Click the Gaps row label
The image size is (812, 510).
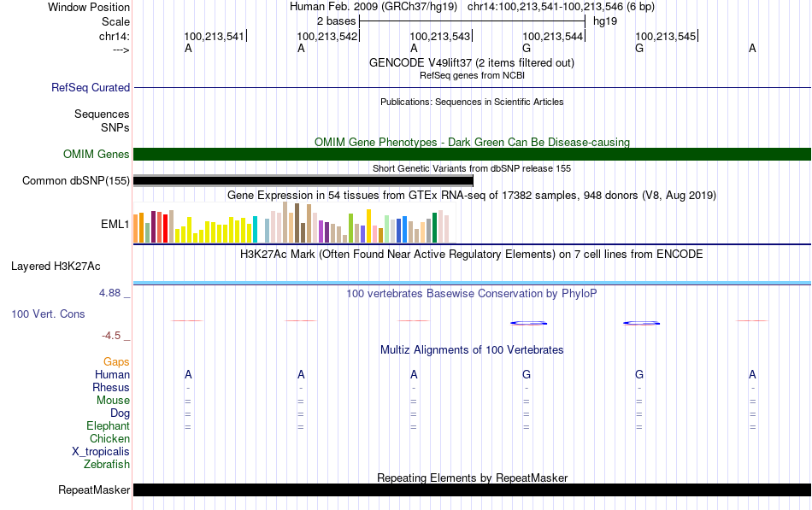116,362
